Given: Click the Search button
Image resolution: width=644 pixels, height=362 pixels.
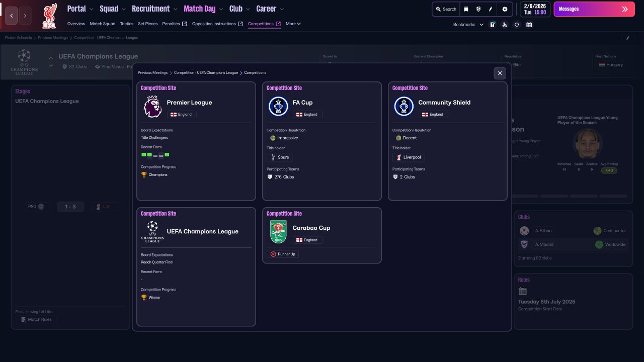Looking at the screenshot, I should click(x=446, y=9).
